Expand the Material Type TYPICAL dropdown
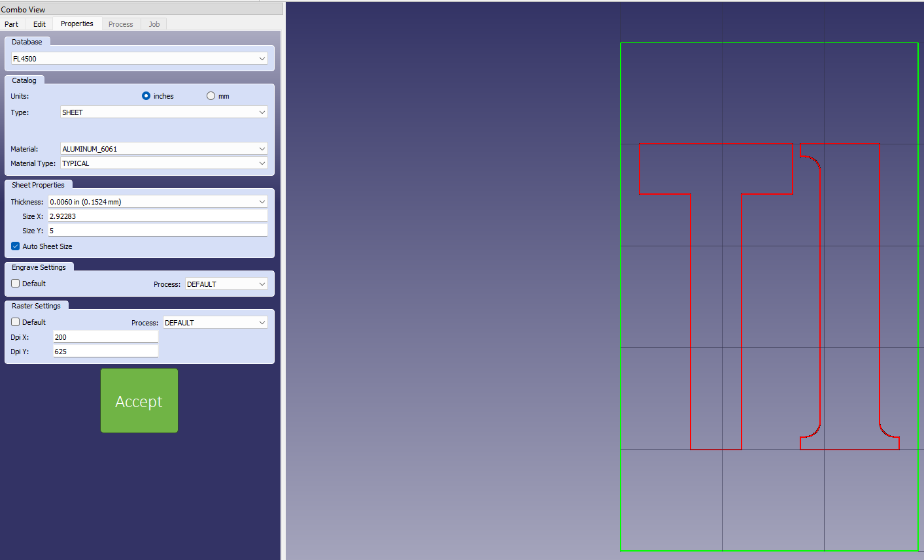The height and width of the screenshot is (560, 924). coord(163,163)
